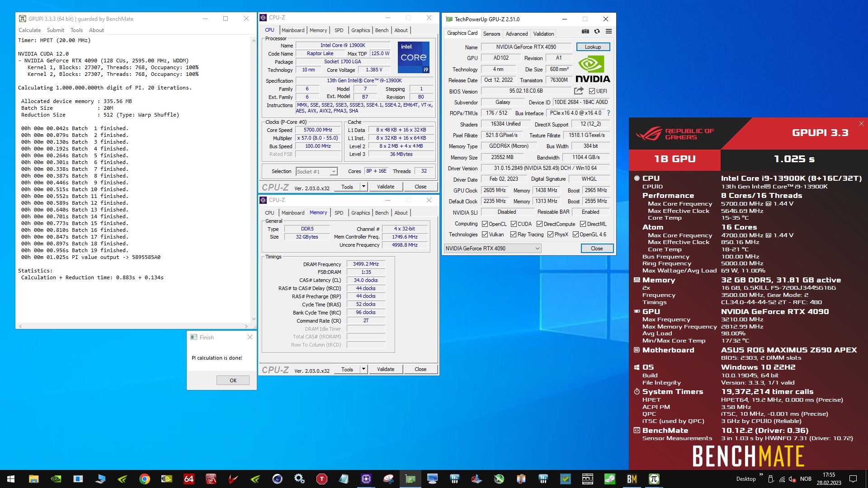Click the GPU Name field showing RTX 4090

(x=526, y=47)
